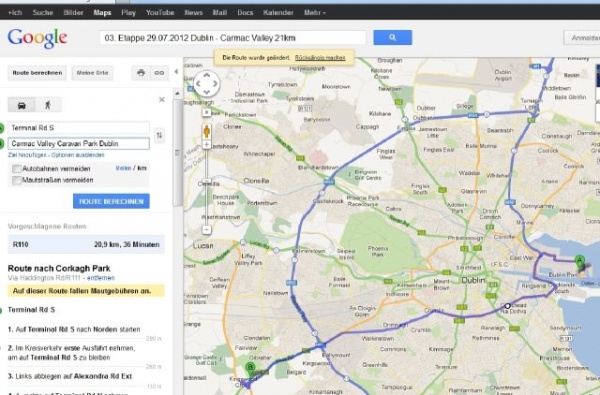Click the Pegman street view icon
This screenshot has width=600, height=395.
click(x=207, y=131)
